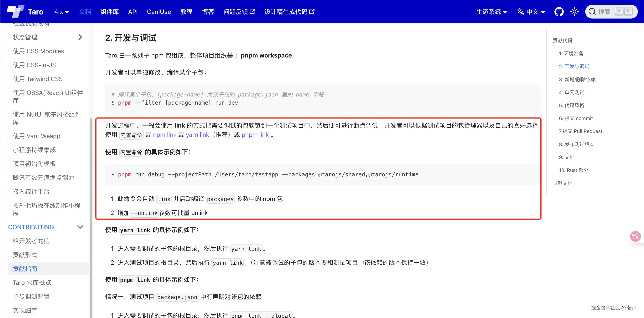The height and width of the screenshot is (318, 644).
Task: Open the GitHub repository icon
Action: click(x=559, y=12)
